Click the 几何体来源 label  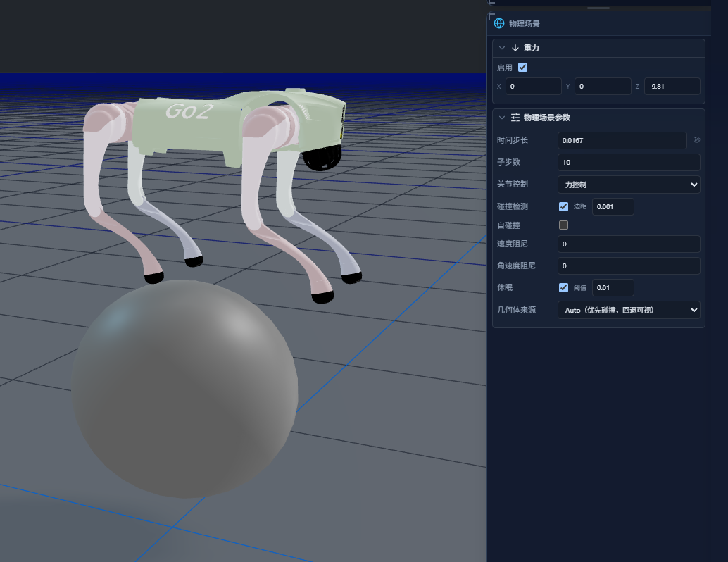516,310
